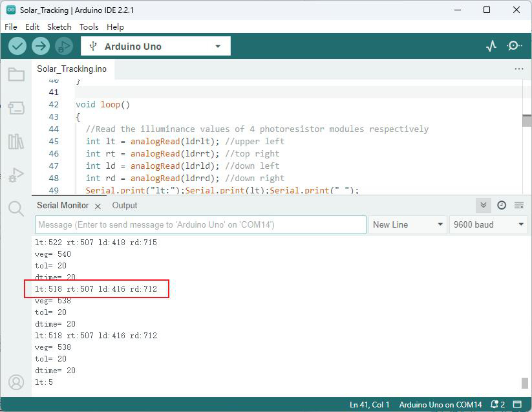This screenshot has height=412, width=532.
Task: Start debugging with the debug play icon
Action: (x=64, y=46)
